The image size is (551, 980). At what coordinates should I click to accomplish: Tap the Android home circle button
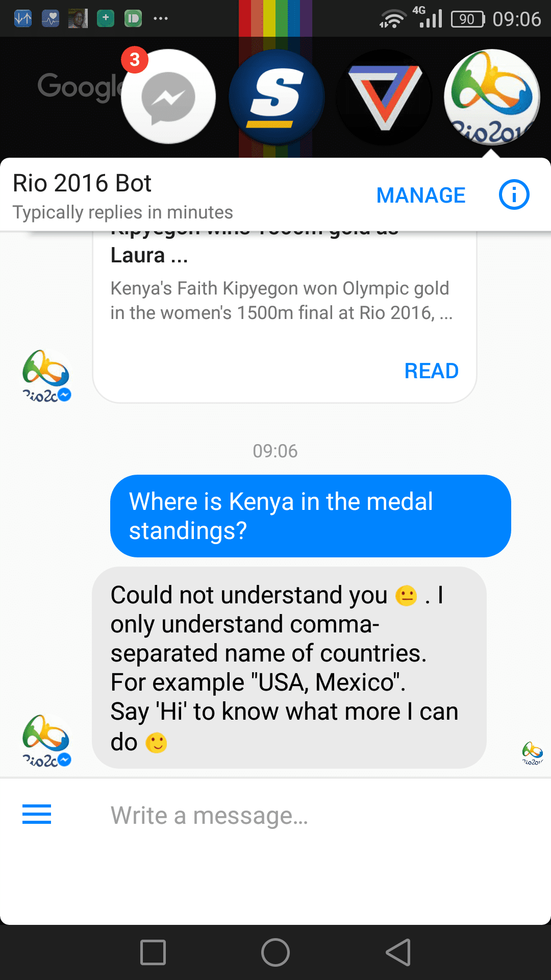coord(275,952)
